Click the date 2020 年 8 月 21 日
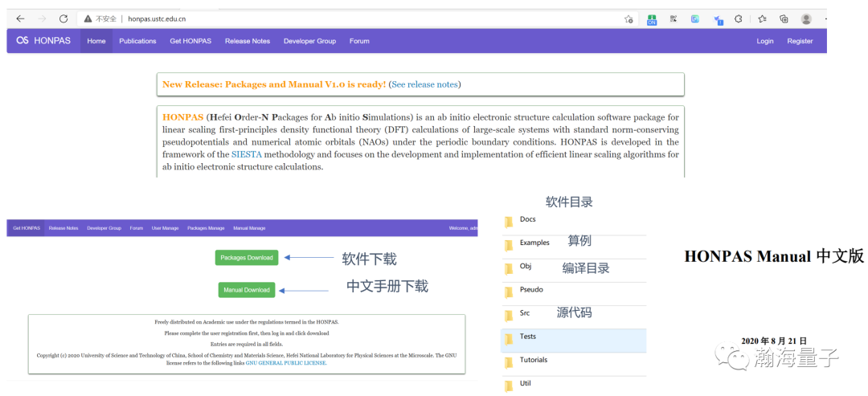The image size is (868, 396). [774, 341]
